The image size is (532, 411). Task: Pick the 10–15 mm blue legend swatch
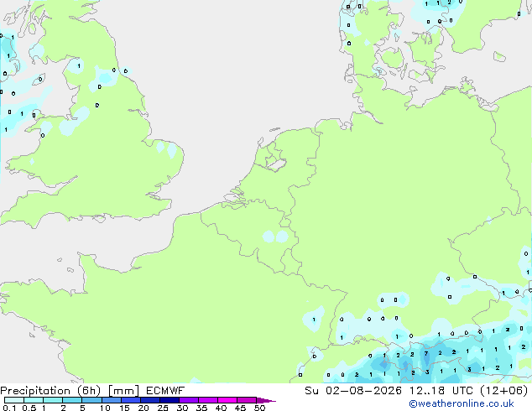[111, 400]
